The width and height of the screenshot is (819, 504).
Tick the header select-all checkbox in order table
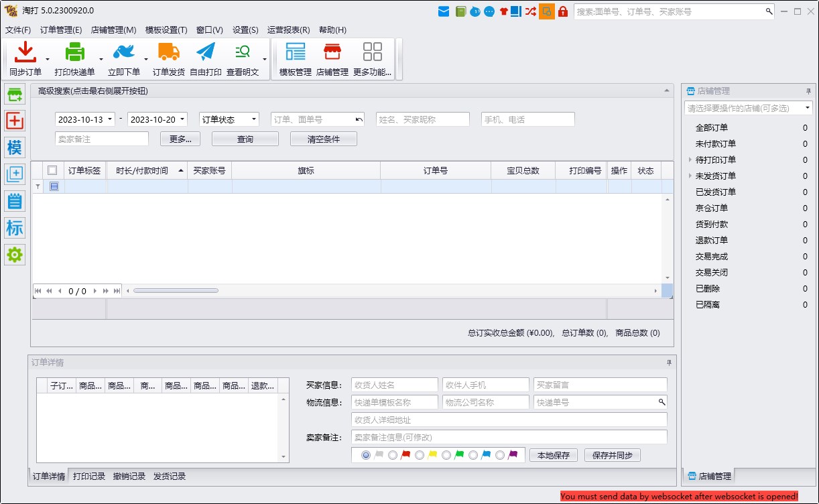[53, 170]
